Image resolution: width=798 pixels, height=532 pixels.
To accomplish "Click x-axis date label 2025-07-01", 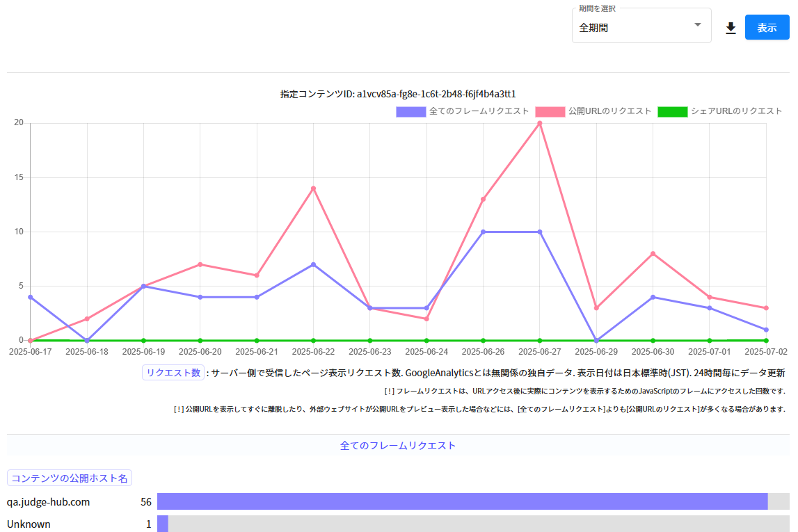I will point(710,352).
